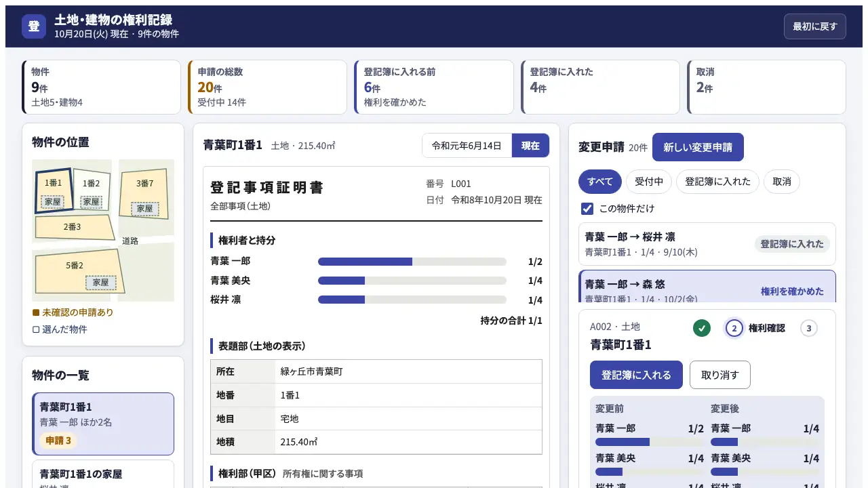Click the 緑ヶ丘市青葉町 location cell
This screenshot has height=488, width=868.
[x=408, y=371]
